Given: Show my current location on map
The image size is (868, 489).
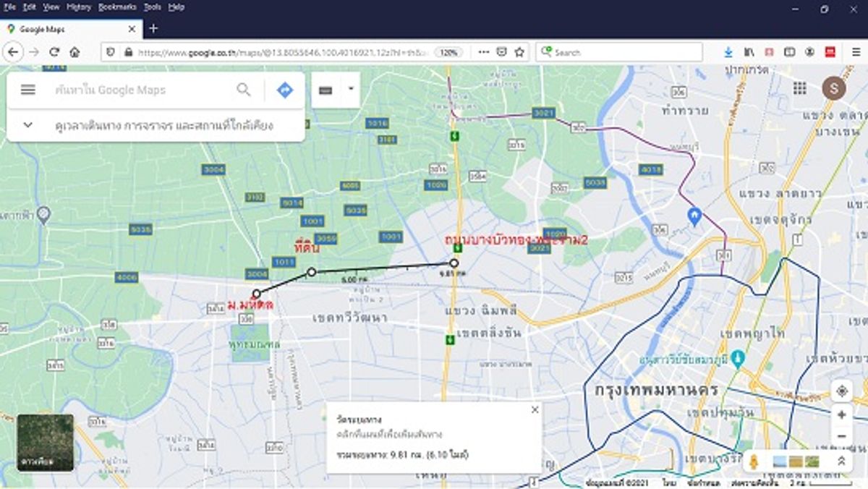Looking at the screenshot, I should [x=842, y=391].
